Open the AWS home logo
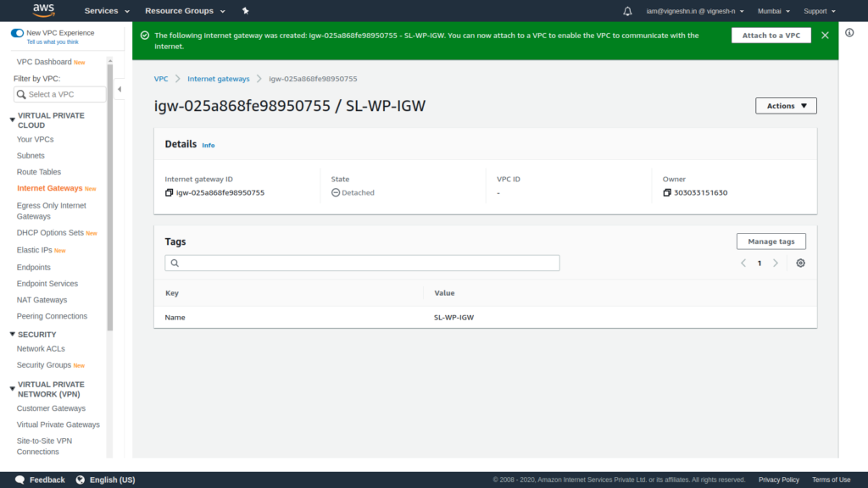 [44, 10]
